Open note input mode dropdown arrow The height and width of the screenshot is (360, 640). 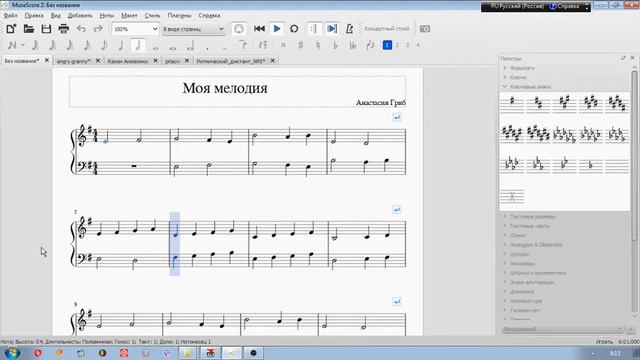pyautogui.click(x=23, y=45)
